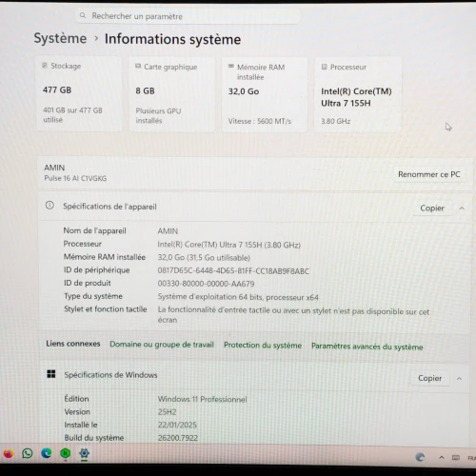Show hidden system tray icons
476x476 pixels.
tap(442, 457)
